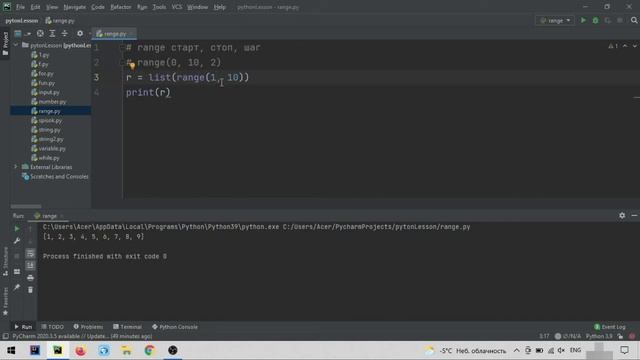Open the Code menu

pos(98,7)
